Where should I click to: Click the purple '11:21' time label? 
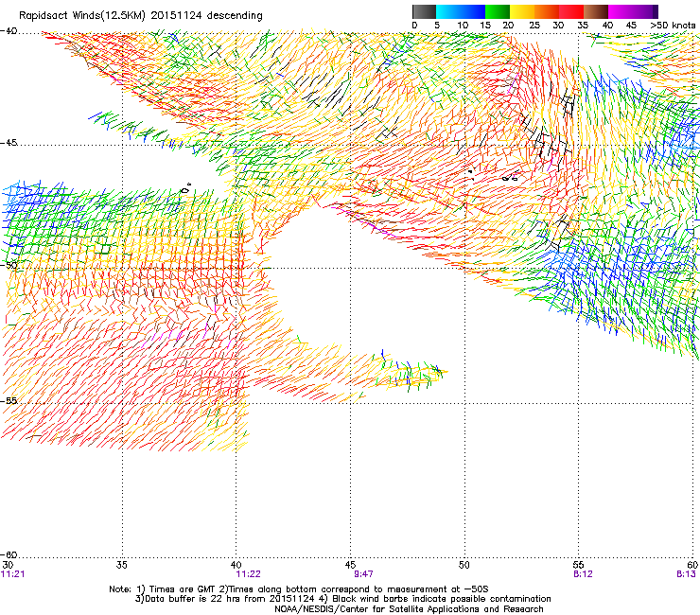(x=13, y=574)
